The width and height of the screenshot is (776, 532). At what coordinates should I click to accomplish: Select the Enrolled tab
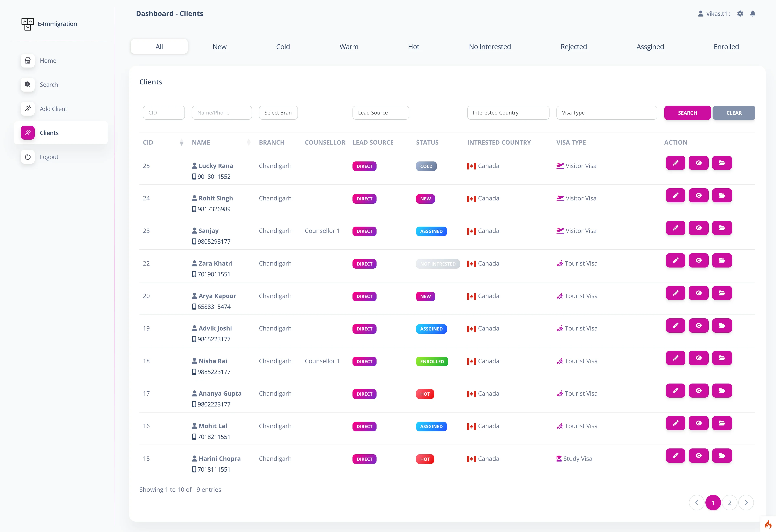coord(726,47)
